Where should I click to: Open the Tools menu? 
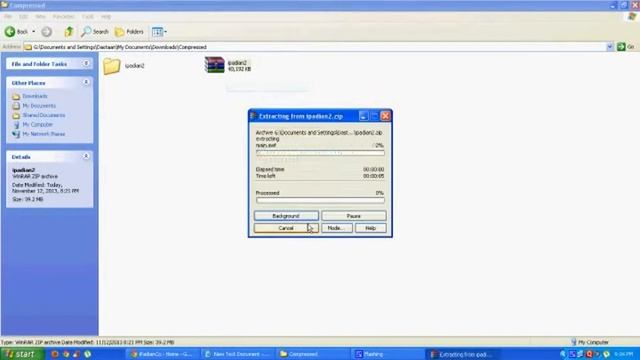coord(88,17)
